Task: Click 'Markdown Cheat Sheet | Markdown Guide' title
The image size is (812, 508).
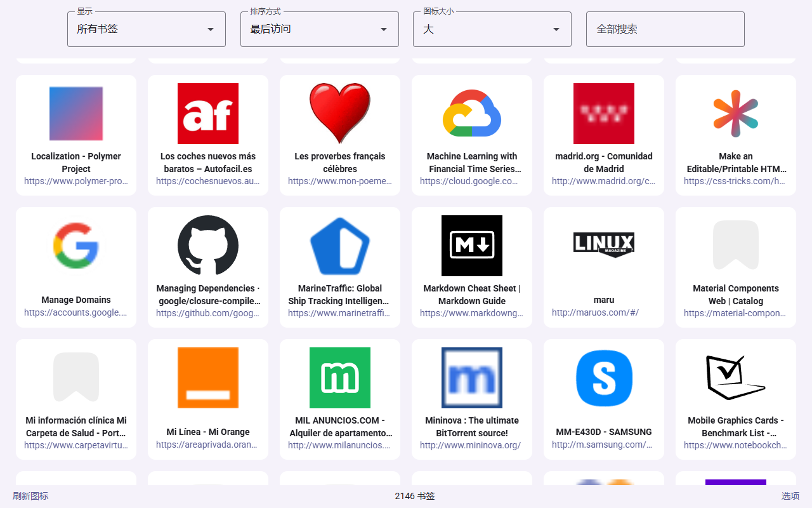Action: 472,295
